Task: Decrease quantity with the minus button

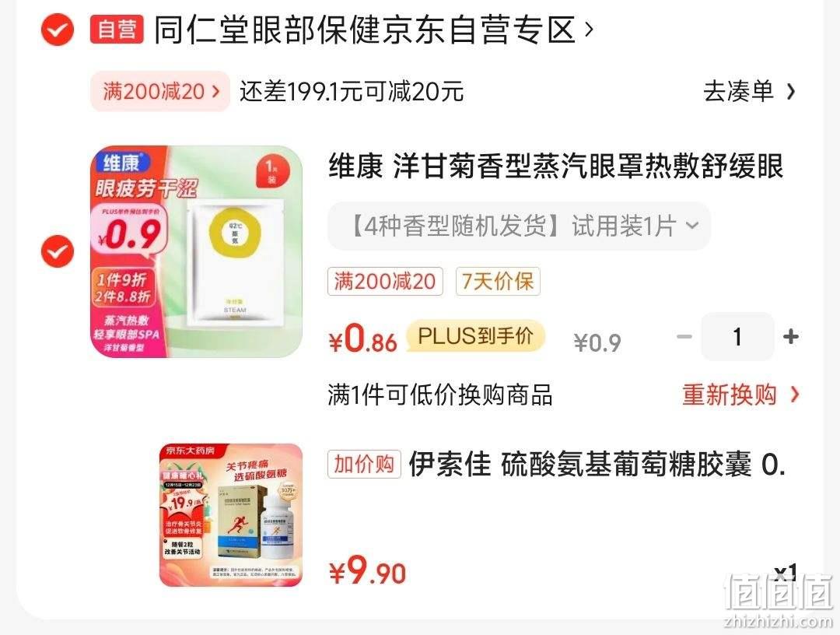Action: pyautogui.click(x=684, y=336)
